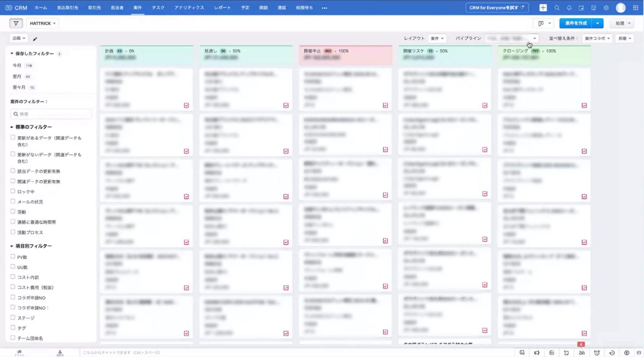Image resolution: width=644 pixels, height=357 pixels.
Task: Open the search magnifier in top bar
Action: 557,8
